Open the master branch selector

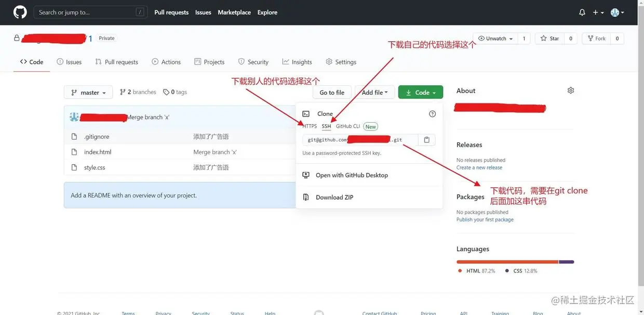point(88,93)
